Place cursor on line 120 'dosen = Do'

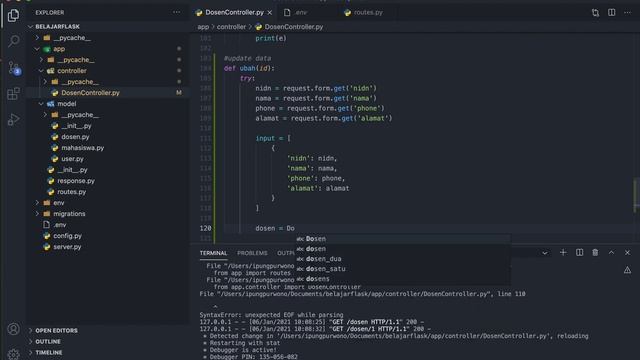coord(275,228)
